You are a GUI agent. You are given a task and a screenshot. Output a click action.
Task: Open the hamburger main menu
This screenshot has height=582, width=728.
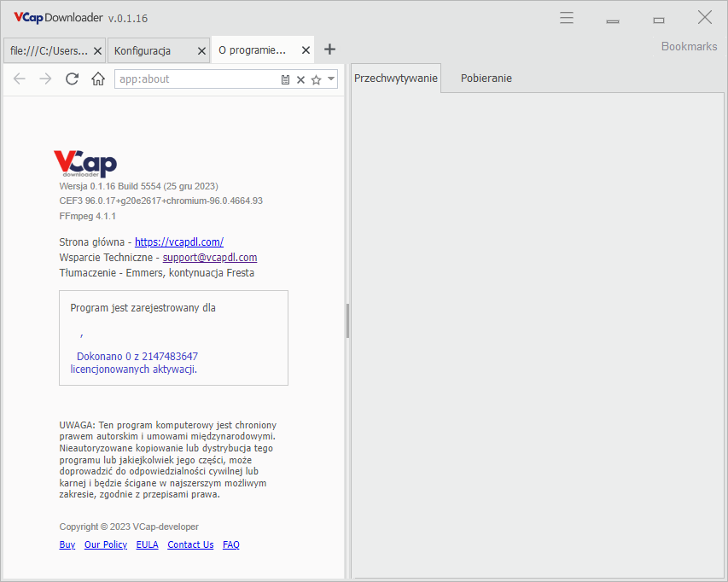point(567,18)
